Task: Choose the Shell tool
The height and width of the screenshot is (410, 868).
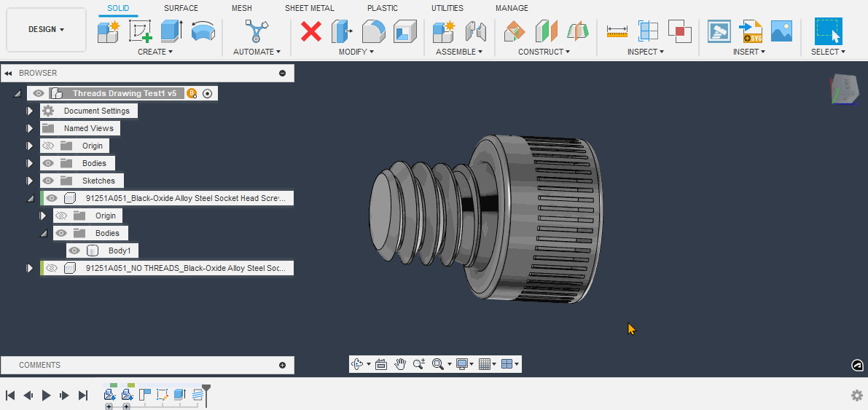Action: pyautogui.click(x=405, y=31)
